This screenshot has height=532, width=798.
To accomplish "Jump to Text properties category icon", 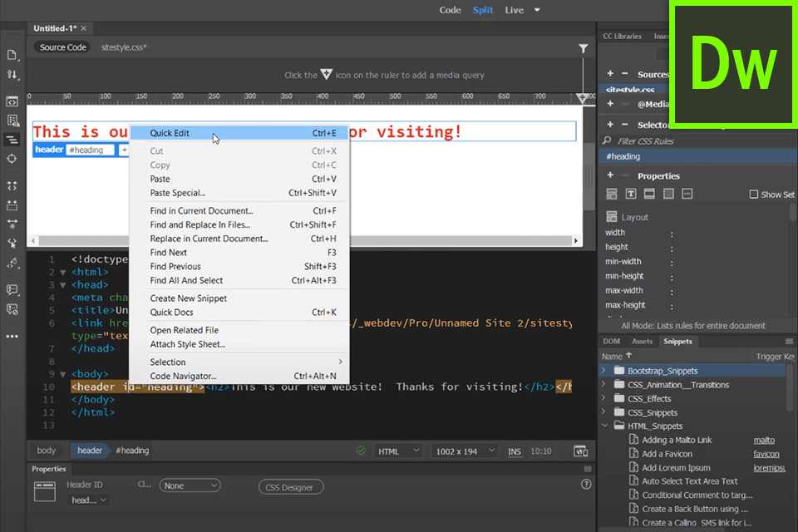I will 631,194.
